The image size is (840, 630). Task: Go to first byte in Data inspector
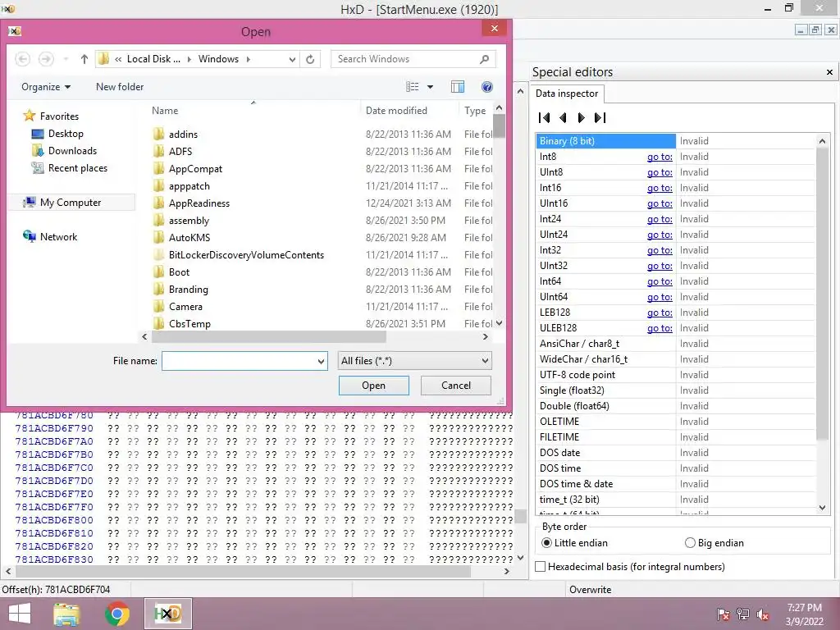(545, 117)
